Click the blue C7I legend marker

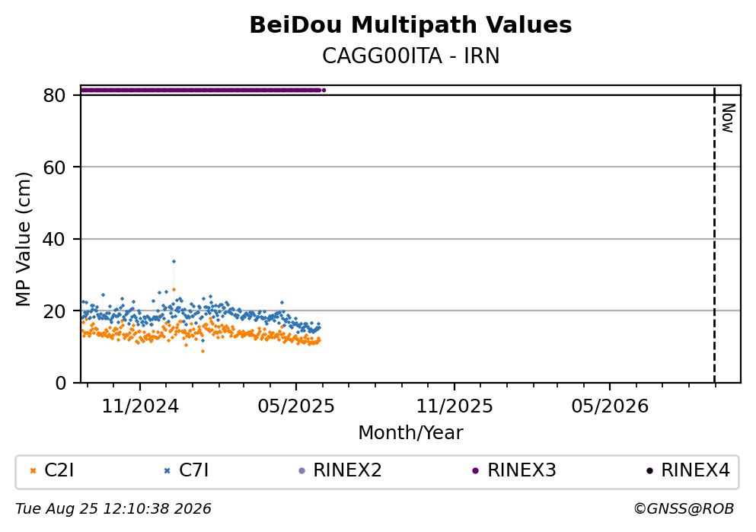click(167, 471)
